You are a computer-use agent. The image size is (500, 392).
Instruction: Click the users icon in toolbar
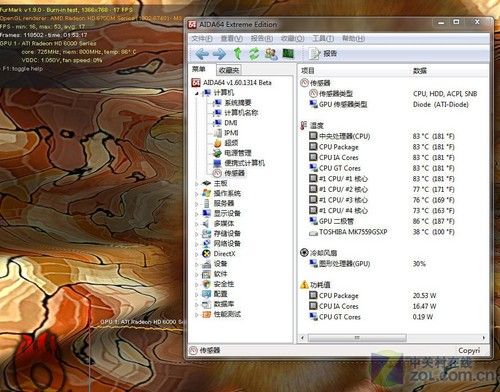tap(271, 53)
